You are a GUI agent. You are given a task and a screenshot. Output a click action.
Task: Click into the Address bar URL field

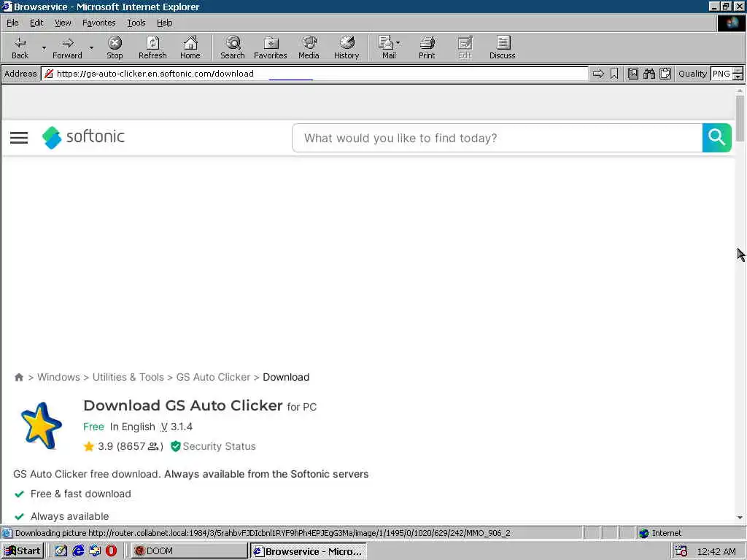point(314,74)
